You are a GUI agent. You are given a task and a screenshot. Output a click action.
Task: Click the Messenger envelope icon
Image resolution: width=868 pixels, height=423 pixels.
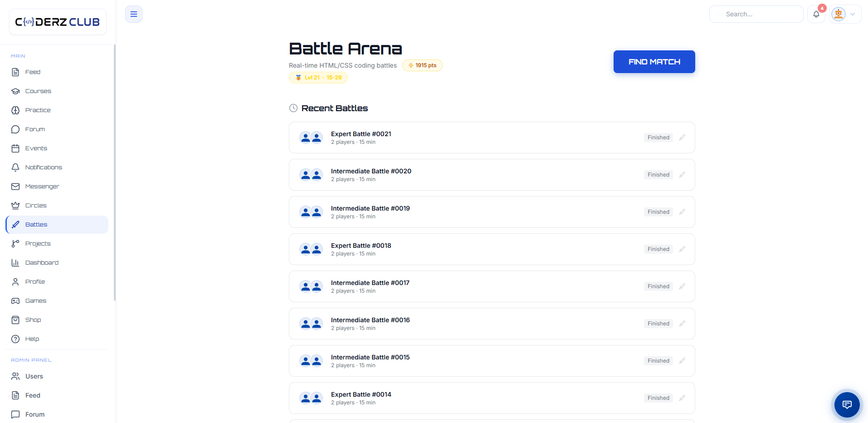[x=15, y=187]
